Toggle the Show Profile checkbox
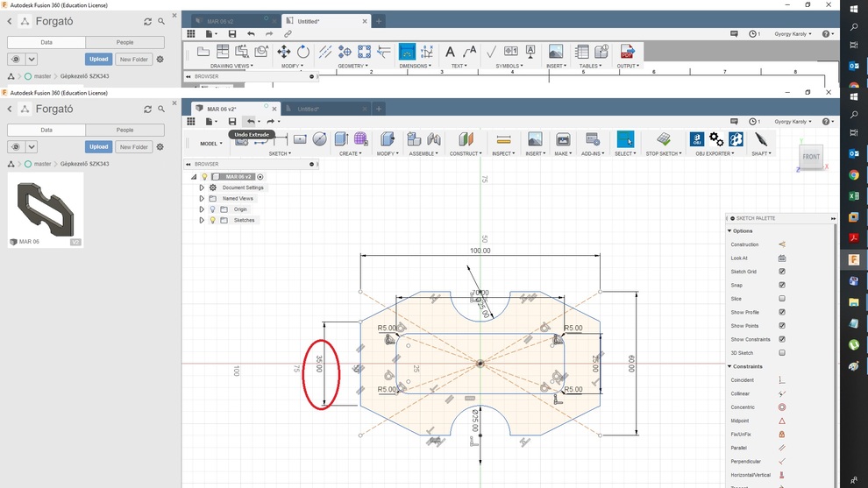 point(782,312)
